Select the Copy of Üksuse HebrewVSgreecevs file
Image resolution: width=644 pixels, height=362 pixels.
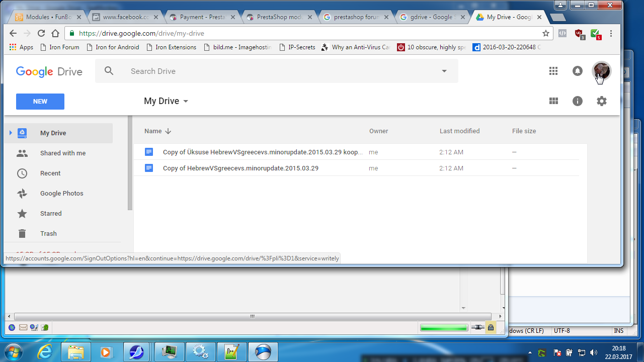pos(357,152)
